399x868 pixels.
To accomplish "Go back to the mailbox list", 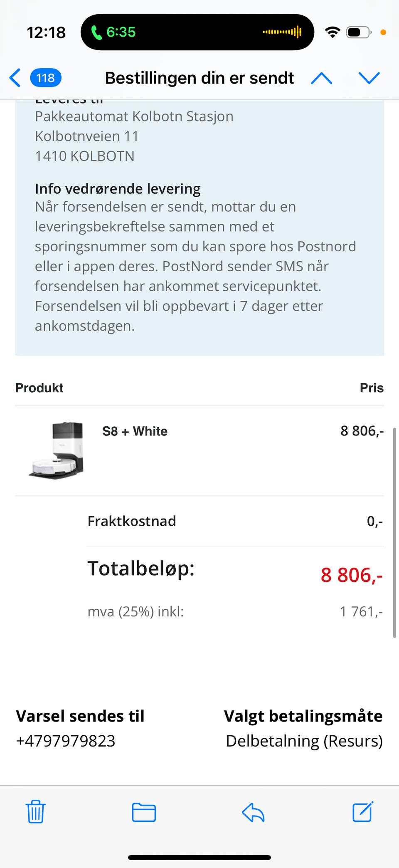I will [15, 78].
